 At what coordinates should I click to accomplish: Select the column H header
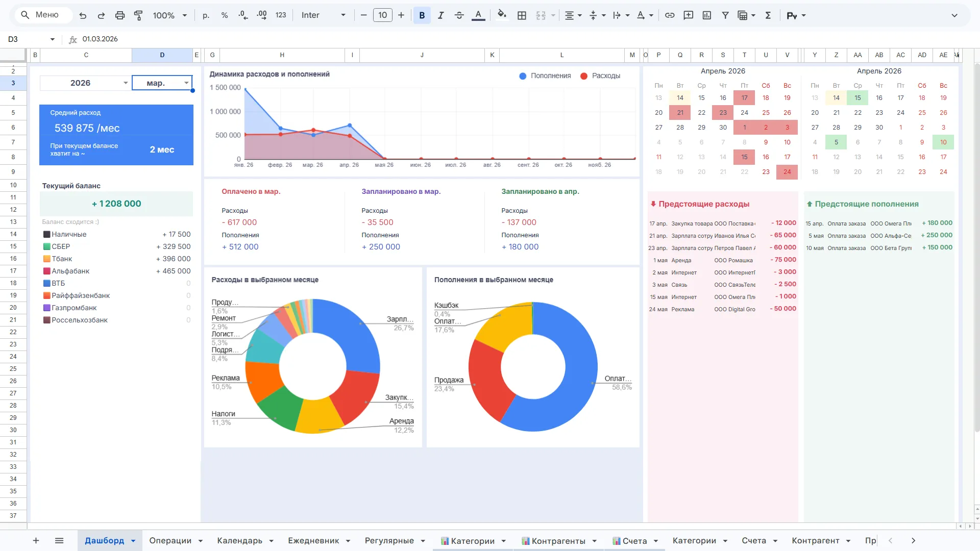[x=282, y=55]
